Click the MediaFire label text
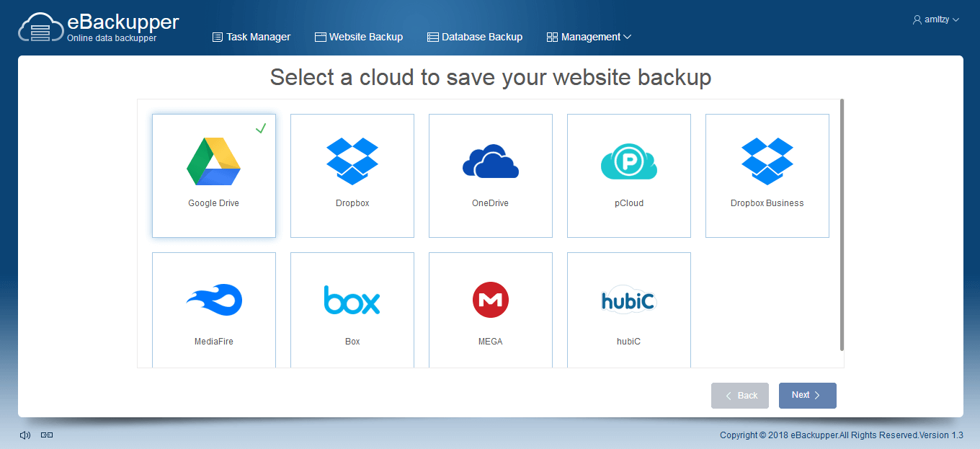The image size is (980, 449). 214,342
